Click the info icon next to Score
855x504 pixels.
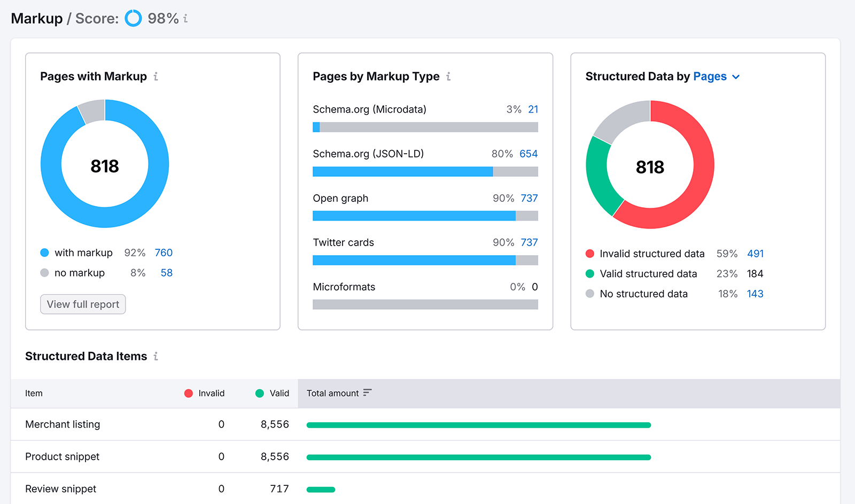pyautogui.click(x=185, y=18)
